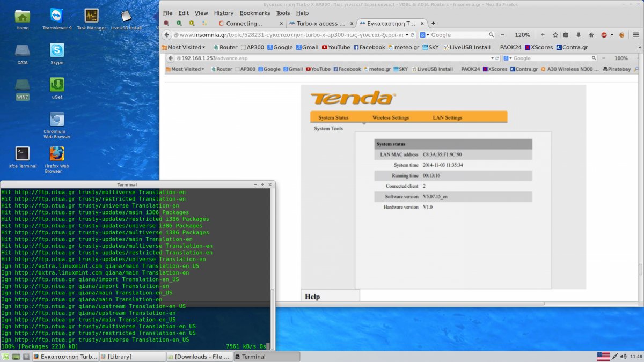Go to the Firefox Home page icon
644x362 pixels.
591,35
